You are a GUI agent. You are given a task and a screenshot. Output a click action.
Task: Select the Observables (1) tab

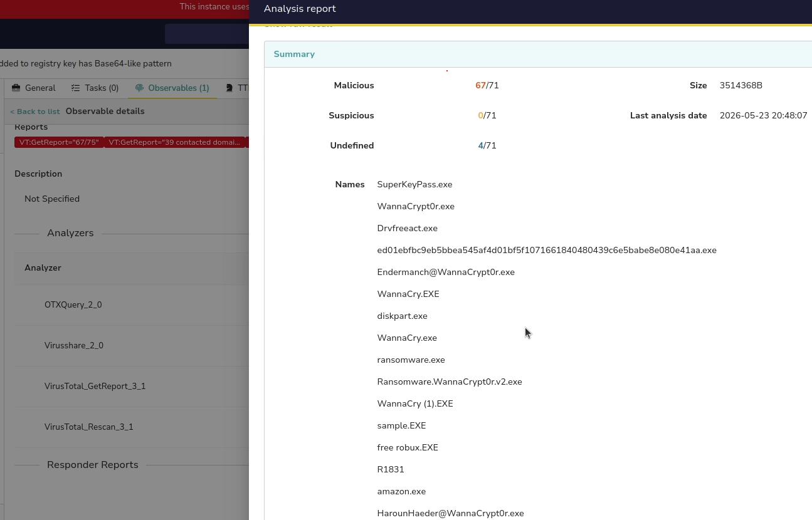[x=172, y=88]
